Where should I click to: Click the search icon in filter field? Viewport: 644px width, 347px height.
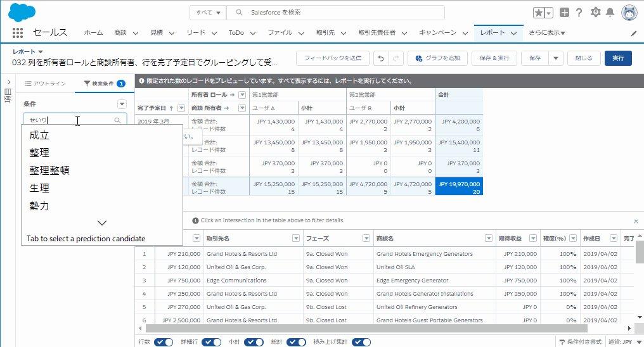[x=117, y=120]
